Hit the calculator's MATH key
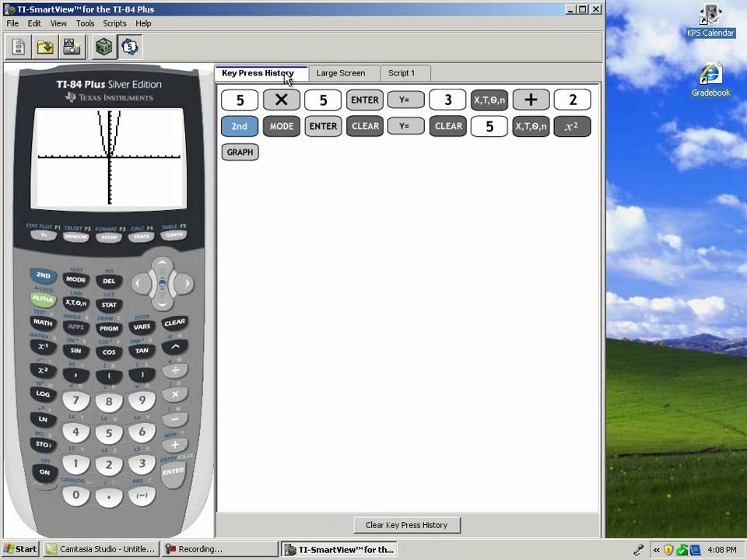The image size is (747, 560). pos(43,322)
